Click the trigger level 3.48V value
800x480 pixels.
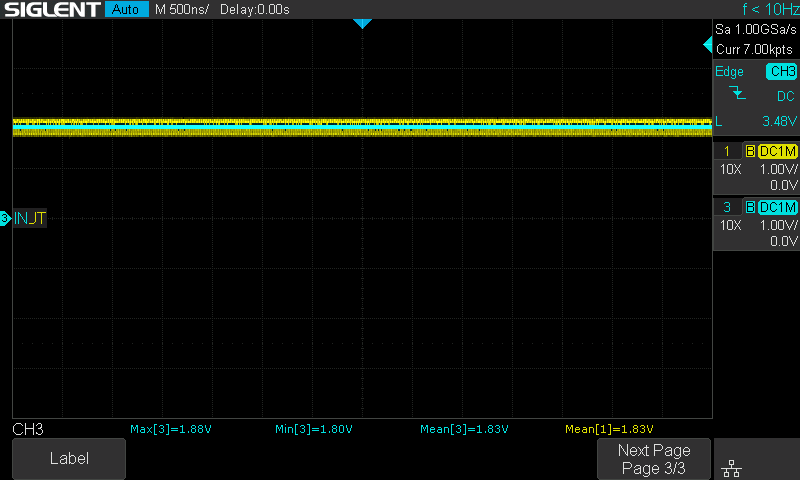(x=777, y=121)
